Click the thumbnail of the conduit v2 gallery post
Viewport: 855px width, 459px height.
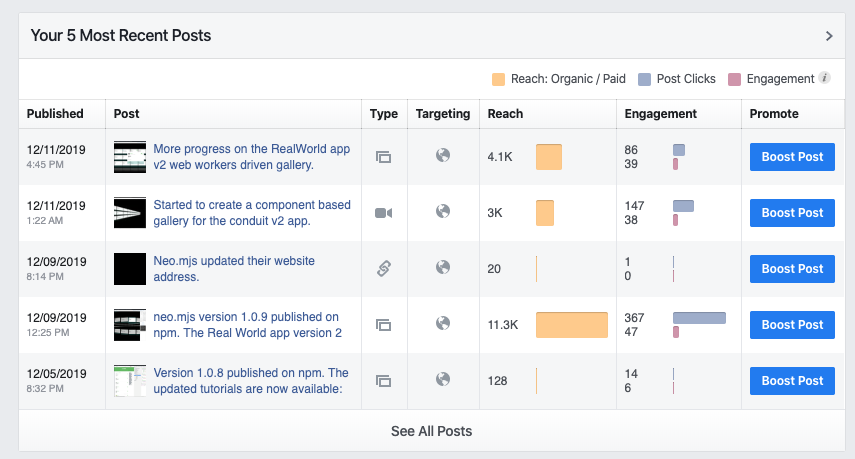[130, 213]
